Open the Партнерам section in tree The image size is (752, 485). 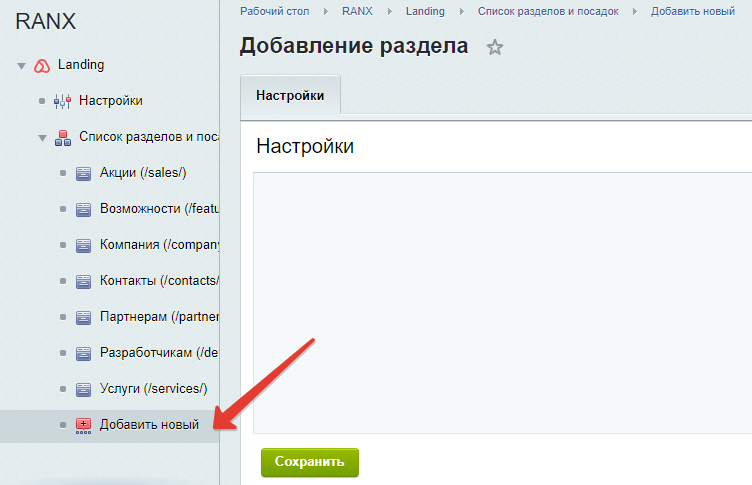point(160,316)
